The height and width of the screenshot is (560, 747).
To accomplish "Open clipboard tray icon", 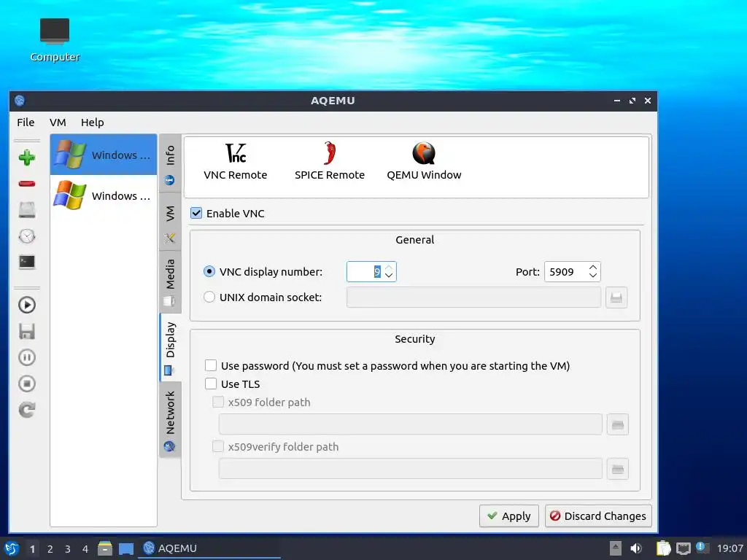I will 663,548.
